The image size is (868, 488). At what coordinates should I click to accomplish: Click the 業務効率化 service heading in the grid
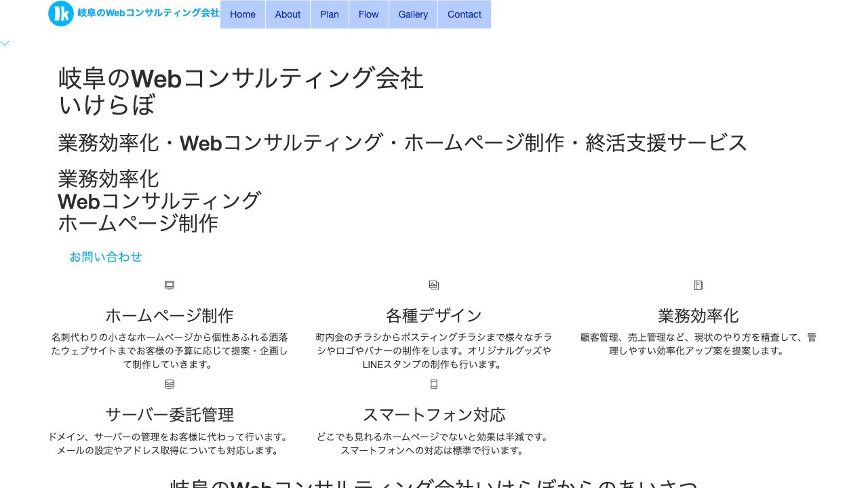coord(698,316)
